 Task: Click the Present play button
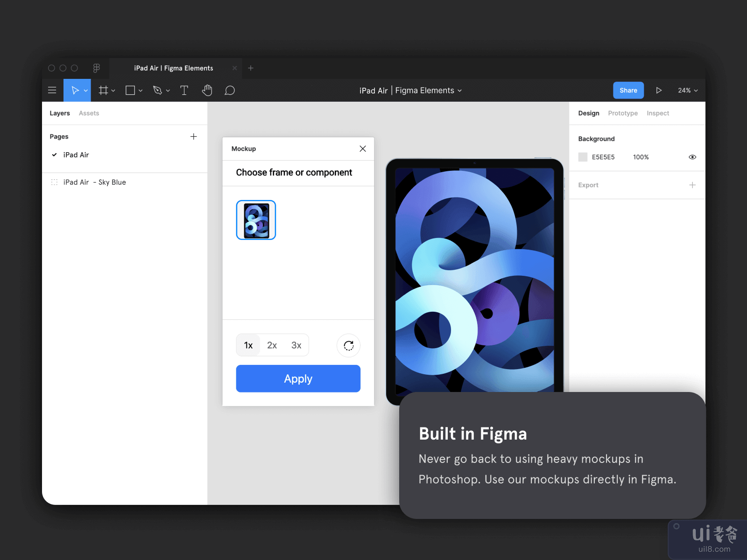[x=659, y=91]
